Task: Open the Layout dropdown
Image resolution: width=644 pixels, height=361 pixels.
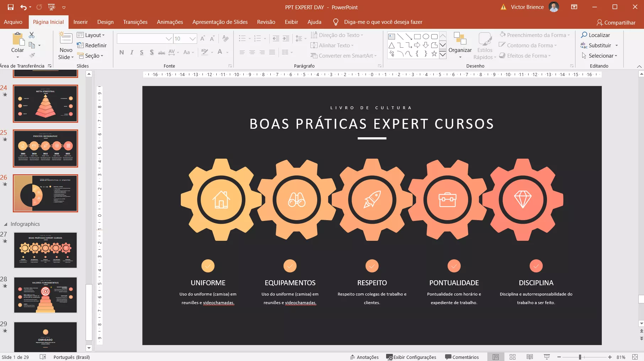Action: 92,35
